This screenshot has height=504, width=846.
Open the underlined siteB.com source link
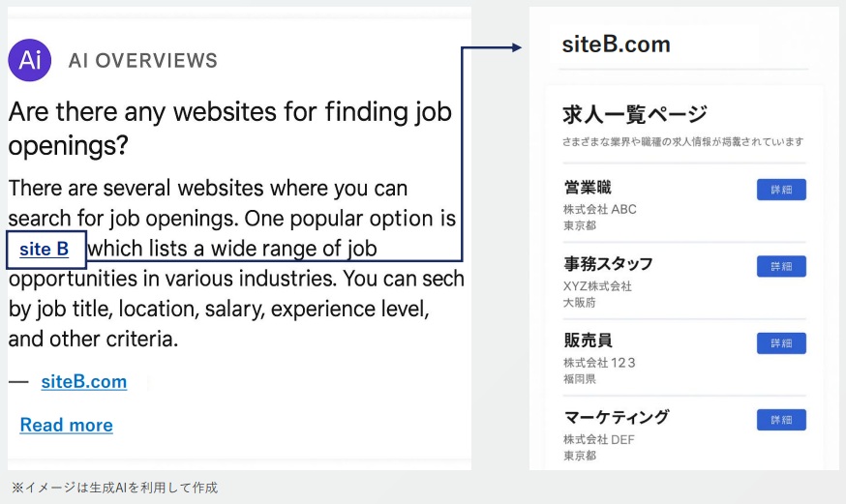click(84, 382)
